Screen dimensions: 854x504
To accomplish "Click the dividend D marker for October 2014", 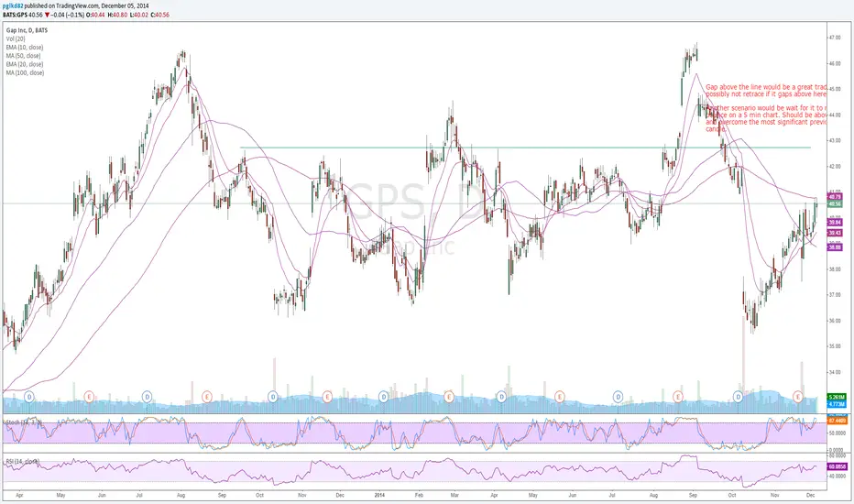I will pyautogui.click(x=739, y=397).
